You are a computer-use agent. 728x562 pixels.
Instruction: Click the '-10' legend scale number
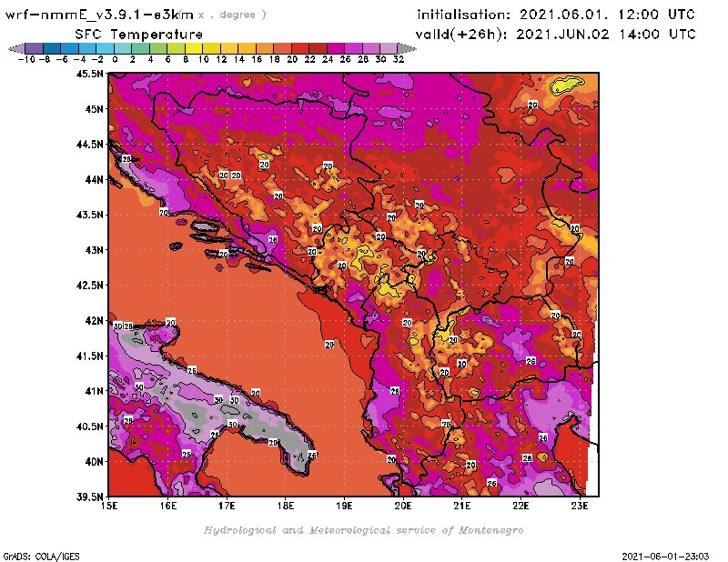click(26, 59)
